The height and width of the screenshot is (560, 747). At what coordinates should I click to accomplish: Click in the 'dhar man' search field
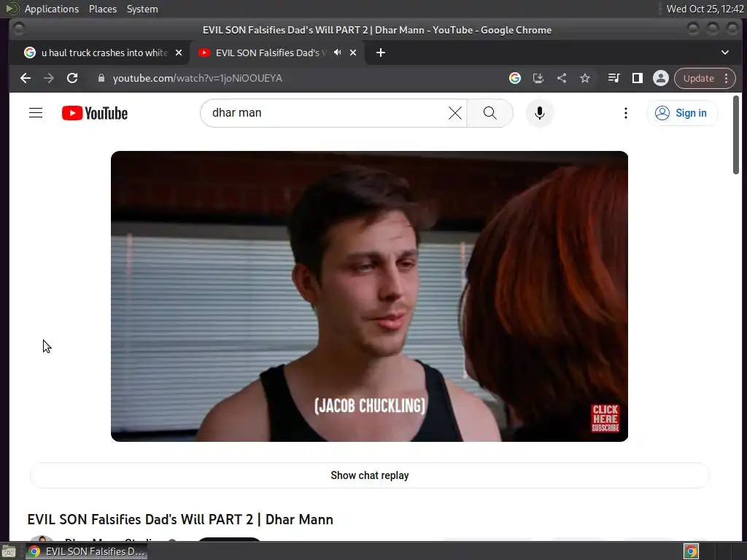(x=324, y=113)
